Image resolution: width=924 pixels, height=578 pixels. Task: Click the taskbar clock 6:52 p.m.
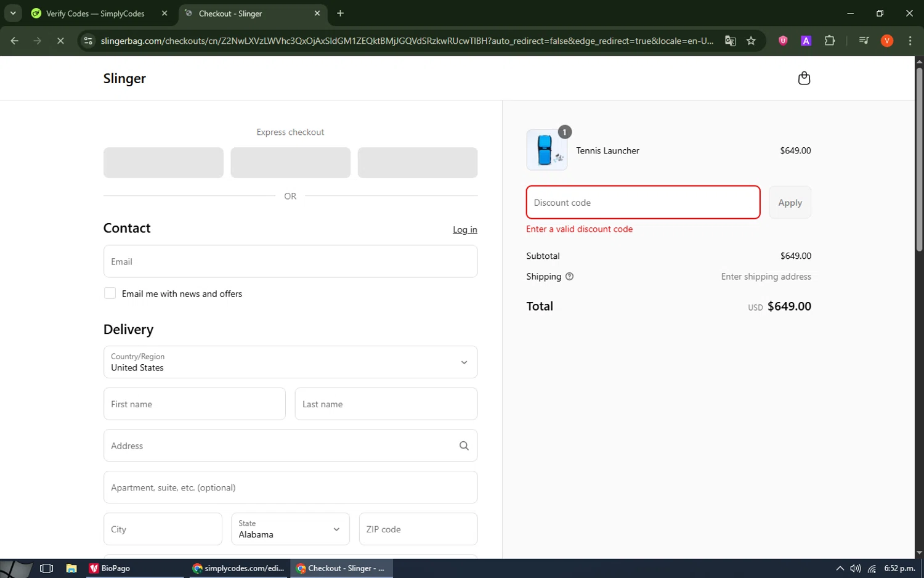899,568
